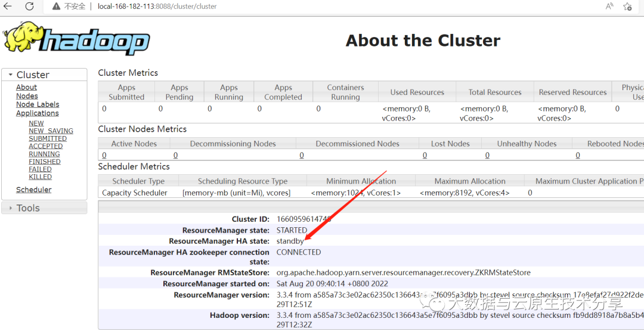Image resolution: width=644 pixels, height=331 pixels.
Task: Click the STARTED ResourceManager state value
Action: tap(292, 230)
